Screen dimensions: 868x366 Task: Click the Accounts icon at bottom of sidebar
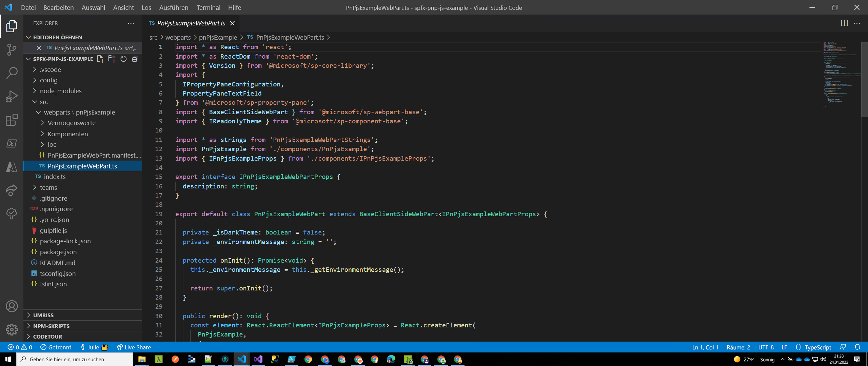pos(12,306)
